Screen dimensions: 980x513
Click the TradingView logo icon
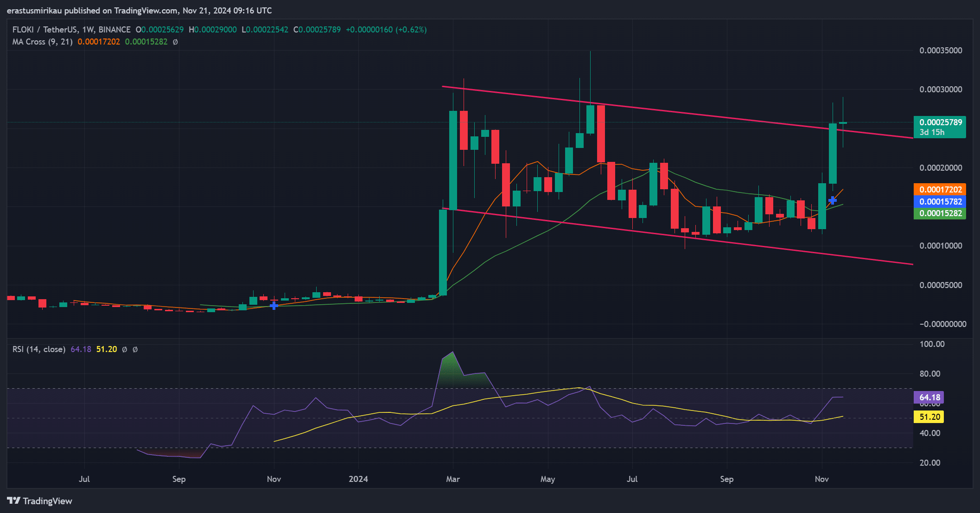13,500
